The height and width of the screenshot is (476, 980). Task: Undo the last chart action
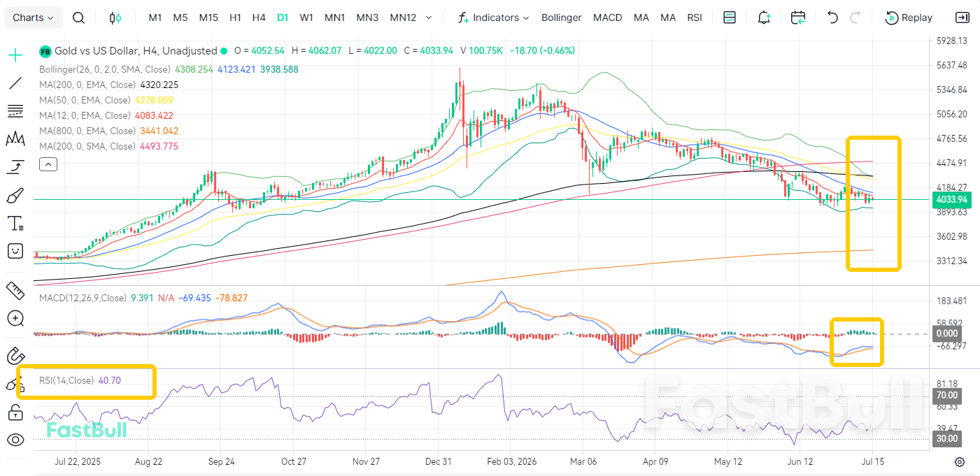coord(832,17)
